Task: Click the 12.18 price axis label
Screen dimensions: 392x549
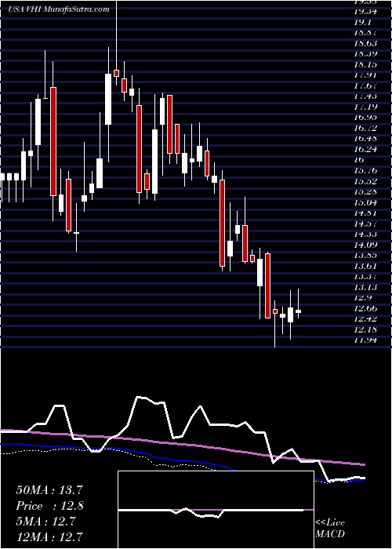Action: [366, 329]
